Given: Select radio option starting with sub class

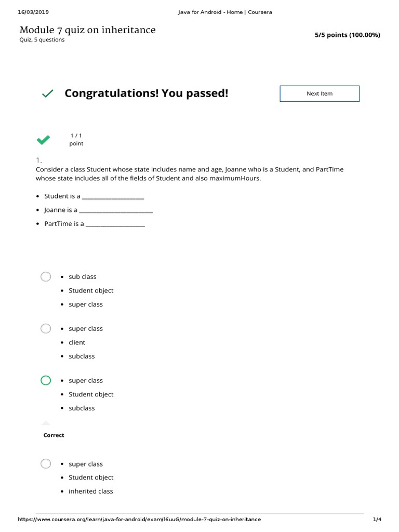Looking at the screenshot, I should (x=46, y=276).
